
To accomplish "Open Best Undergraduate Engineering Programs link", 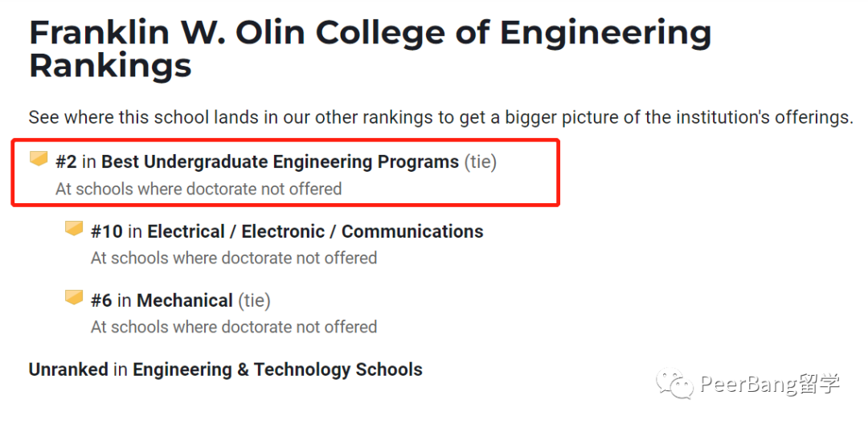I will pos(280,162).
